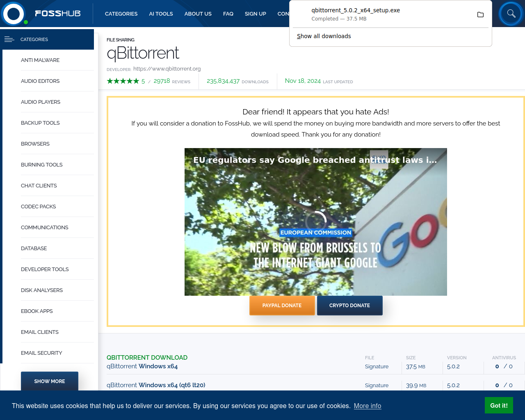Click the FossHub logo icon
This screenshot has width=525, height=420.
[x=14, y=14]
